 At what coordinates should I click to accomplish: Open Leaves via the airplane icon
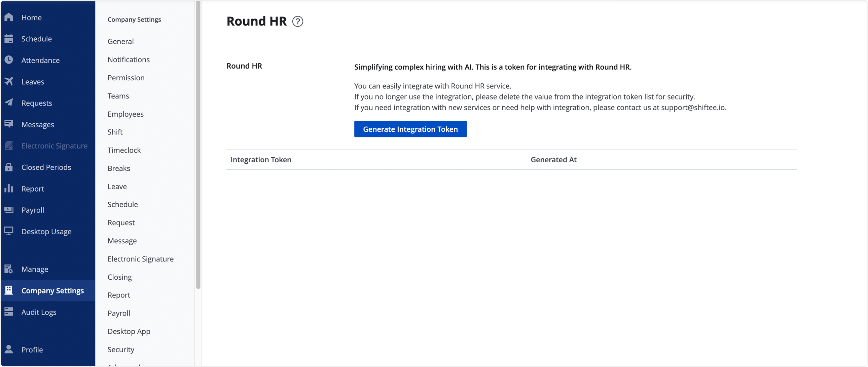[x=9, y=81]
